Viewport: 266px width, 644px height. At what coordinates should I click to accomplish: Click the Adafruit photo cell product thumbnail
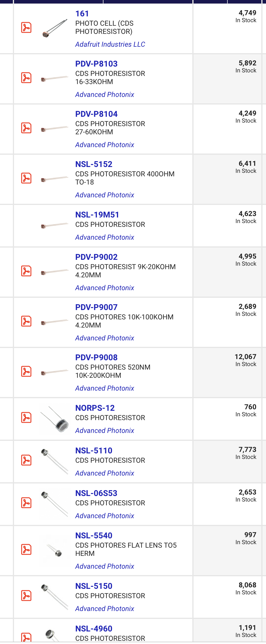tap(55, 29)
